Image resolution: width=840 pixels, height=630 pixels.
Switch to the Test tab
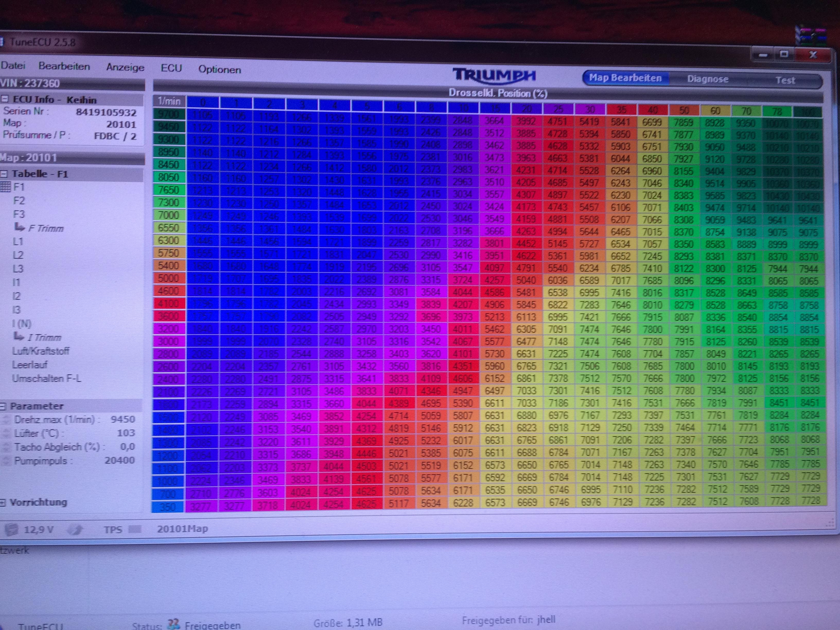785,80
